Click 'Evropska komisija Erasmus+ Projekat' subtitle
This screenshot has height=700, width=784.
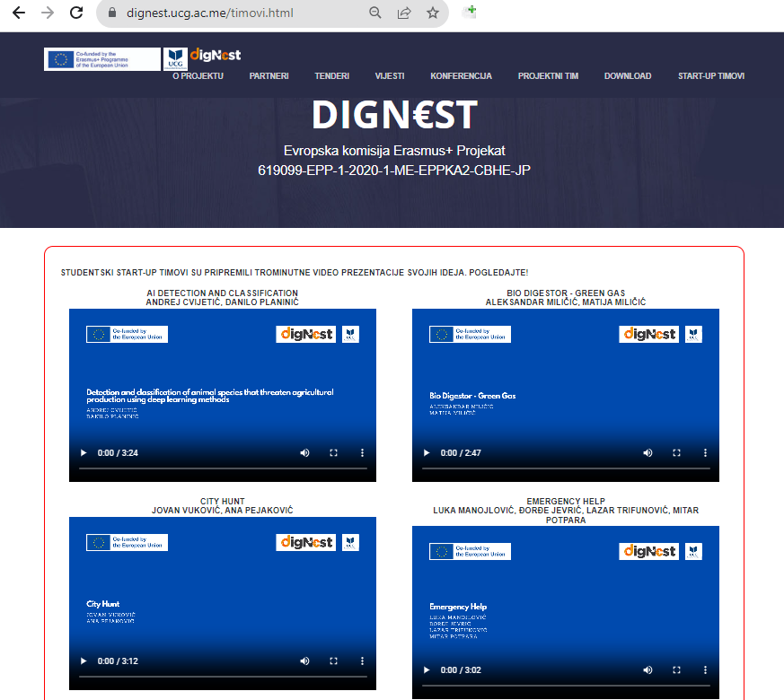tap(394, 151)
